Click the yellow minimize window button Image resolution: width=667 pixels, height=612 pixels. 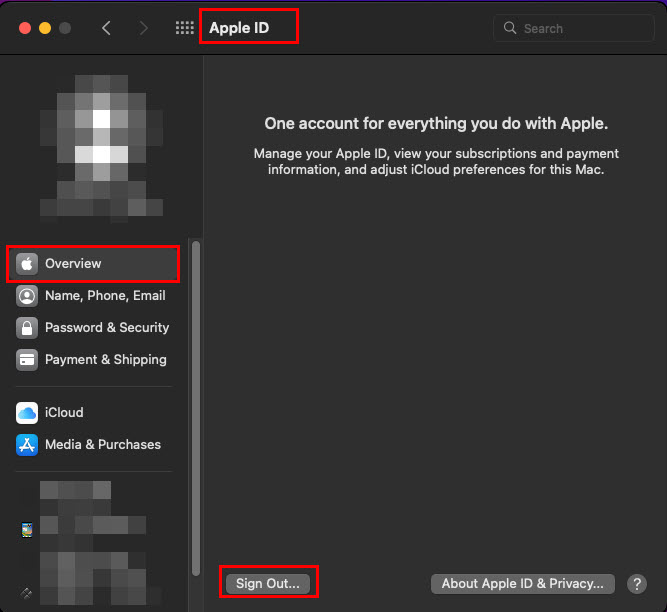pos(45,28)
